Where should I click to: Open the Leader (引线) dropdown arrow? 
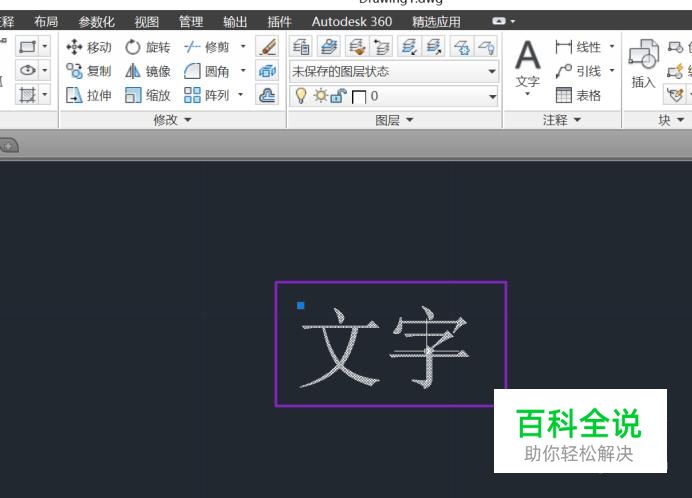612,70
